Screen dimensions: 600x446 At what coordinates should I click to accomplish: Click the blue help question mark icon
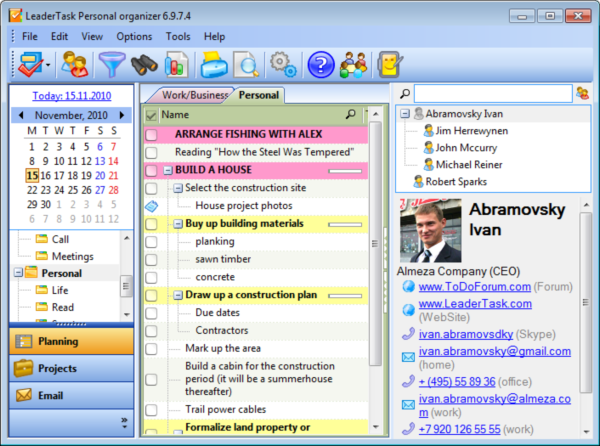[x=321, y=65]
